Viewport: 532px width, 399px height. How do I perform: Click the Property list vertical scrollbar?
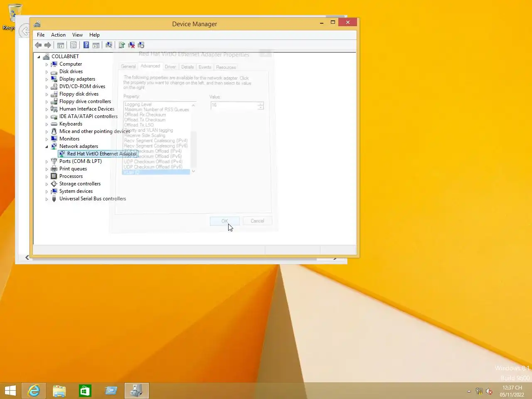[x=193, y=138]
